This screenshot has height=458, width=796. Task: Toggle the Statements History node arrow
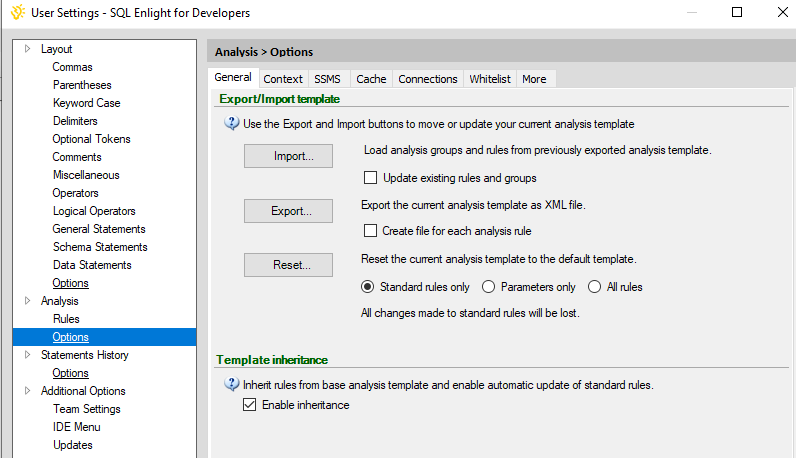[27, 354]
